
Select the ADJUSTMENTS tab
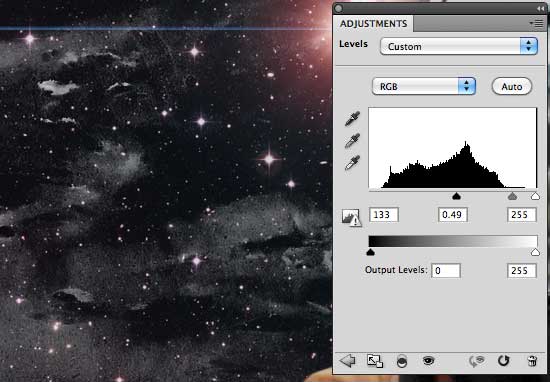(x=373, y=24)
